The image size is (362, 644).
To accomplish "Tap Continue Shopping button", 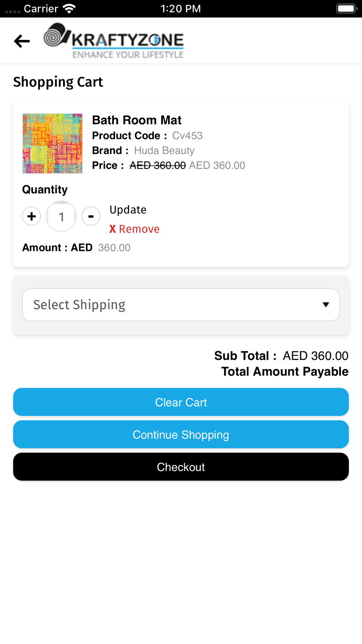I will click(181, 434).
